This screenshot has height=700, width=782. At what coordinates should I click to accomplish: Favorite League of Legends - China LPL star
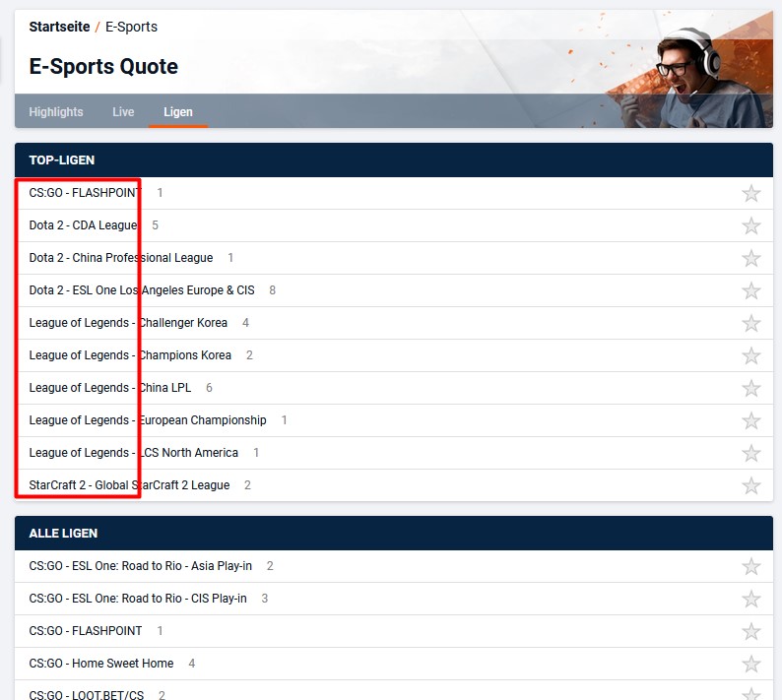(750, 388)
